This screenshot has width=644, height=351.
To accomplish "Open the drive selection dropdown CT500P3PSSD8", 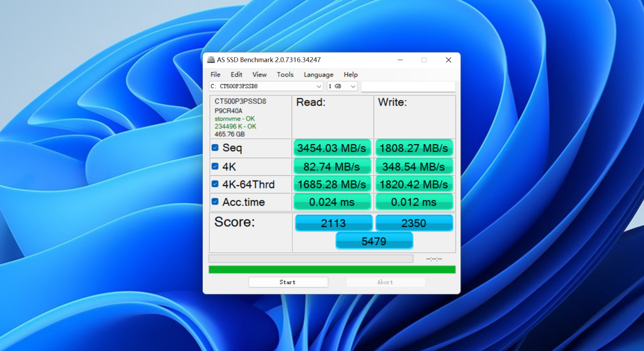I will click(266, 86).
